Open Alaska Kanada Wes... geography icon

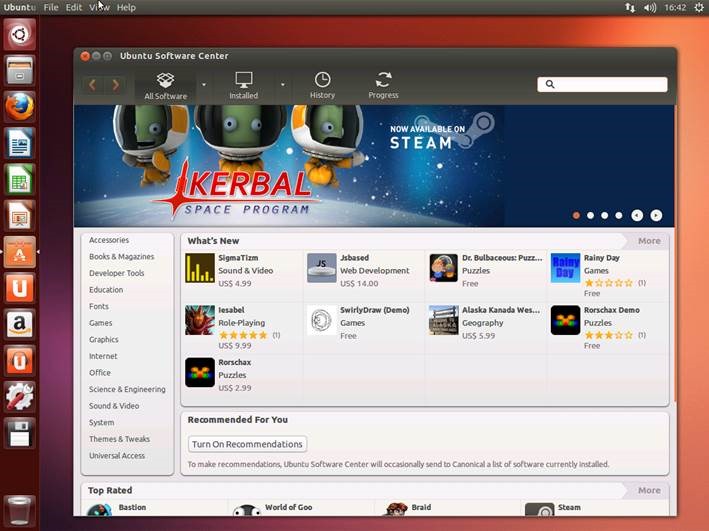coord(444,320)
